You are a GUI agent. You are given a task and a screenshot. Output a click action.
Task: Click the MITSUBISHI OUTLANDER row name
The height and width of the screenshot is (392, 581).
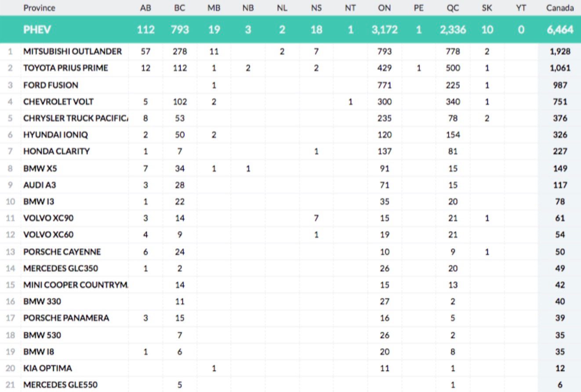73,51
